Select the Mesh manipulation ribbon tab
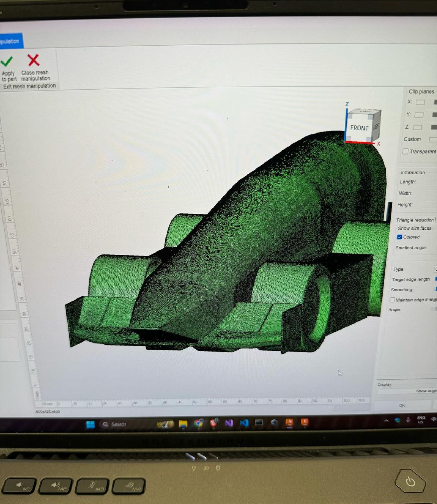The height and width of the screenshot is (504, 437). [10, 41]
